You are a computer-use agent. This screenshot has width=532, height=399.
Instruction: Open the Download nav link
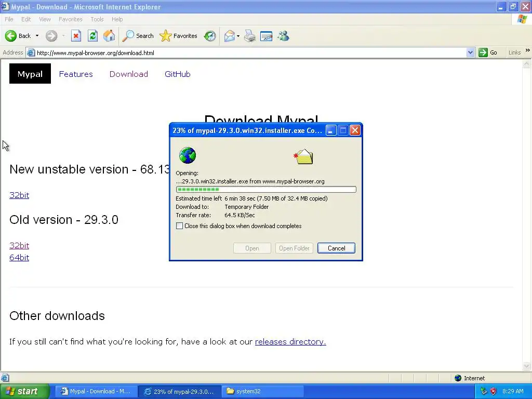click(129, 74)
